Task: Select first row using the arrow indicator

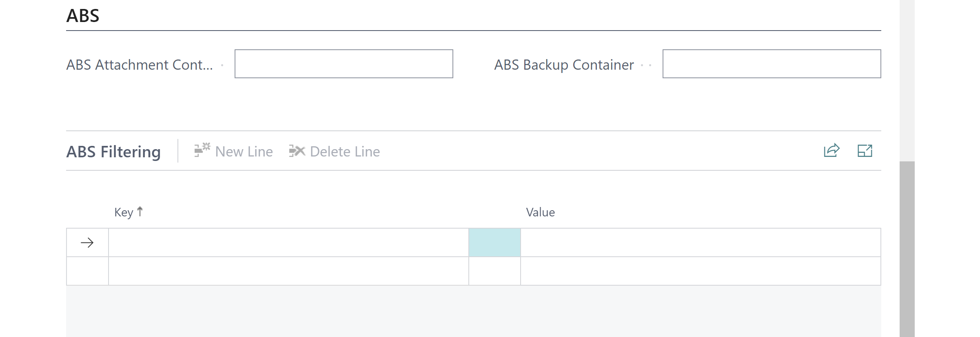Action: [x=87, y=243]
